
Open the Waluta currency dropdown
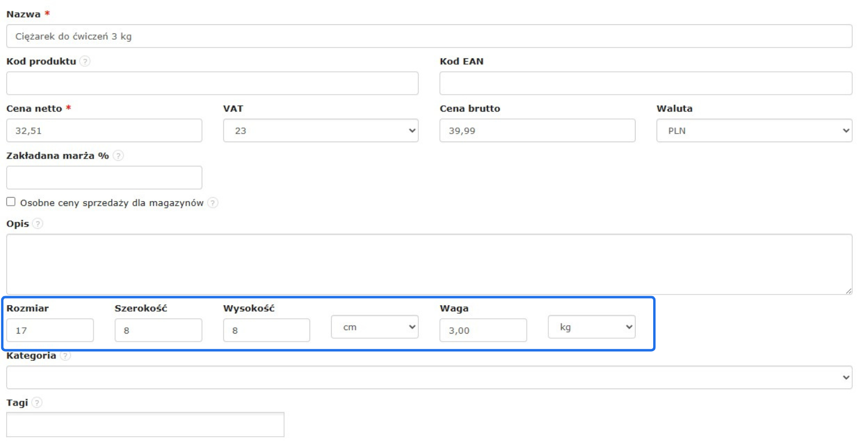click(x=754, y=131)
